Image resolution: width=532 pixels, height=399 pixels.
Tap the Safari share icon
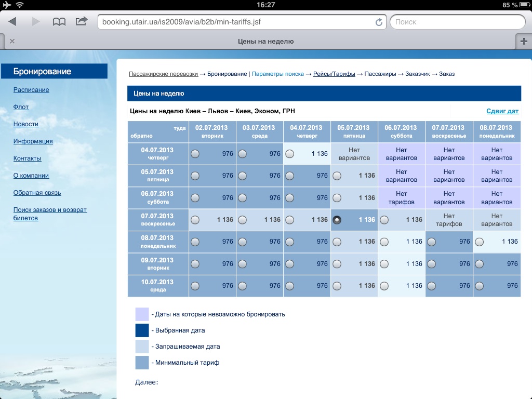pos(82,21)
